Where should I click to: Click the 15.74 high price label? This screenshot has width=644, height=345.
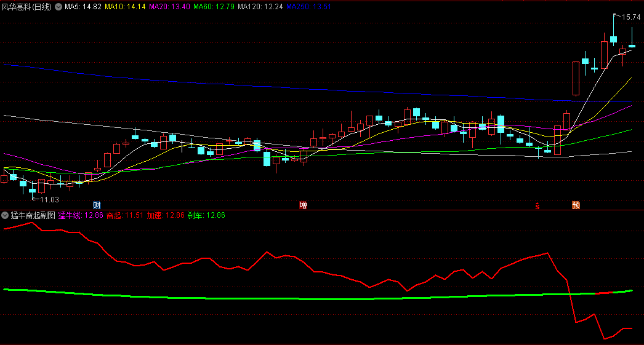(x=631, y=17)
